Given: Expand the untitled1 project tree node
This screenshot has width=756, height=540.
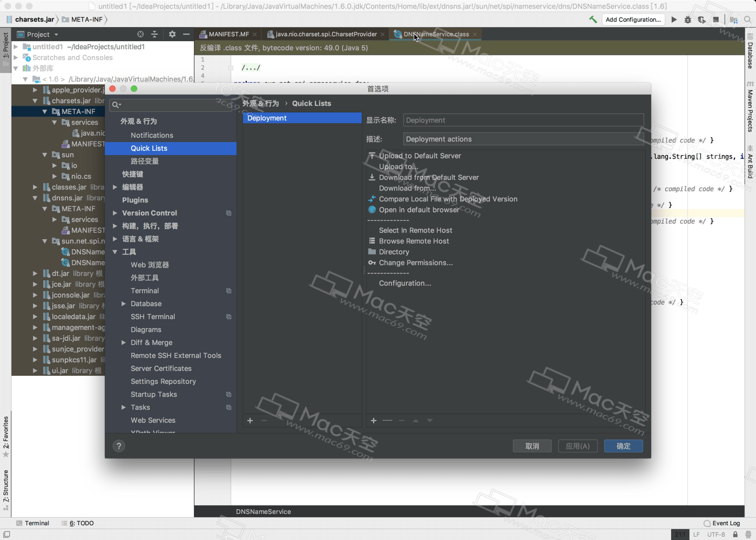Looking at the screenshot, I should [16, 47].
